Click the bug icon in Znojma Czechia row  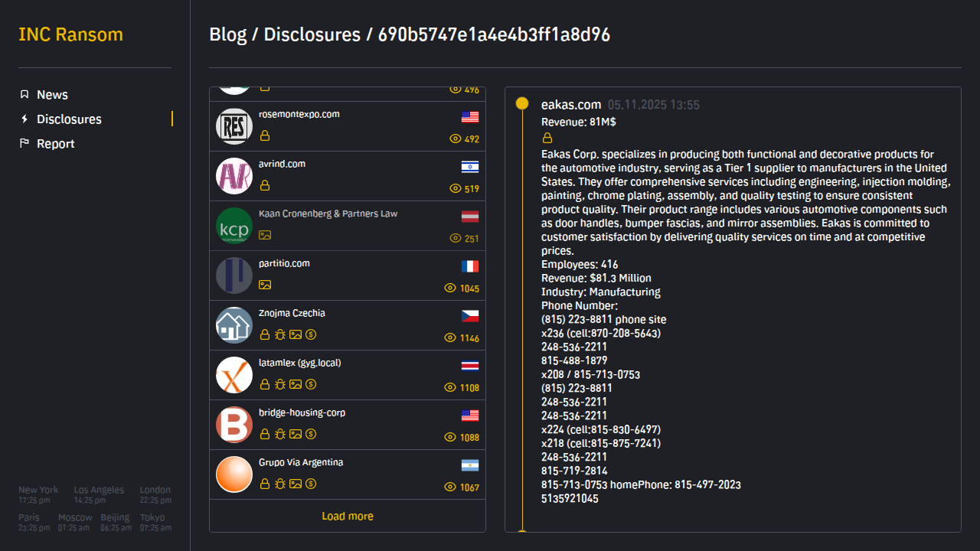tap(280, 334)
